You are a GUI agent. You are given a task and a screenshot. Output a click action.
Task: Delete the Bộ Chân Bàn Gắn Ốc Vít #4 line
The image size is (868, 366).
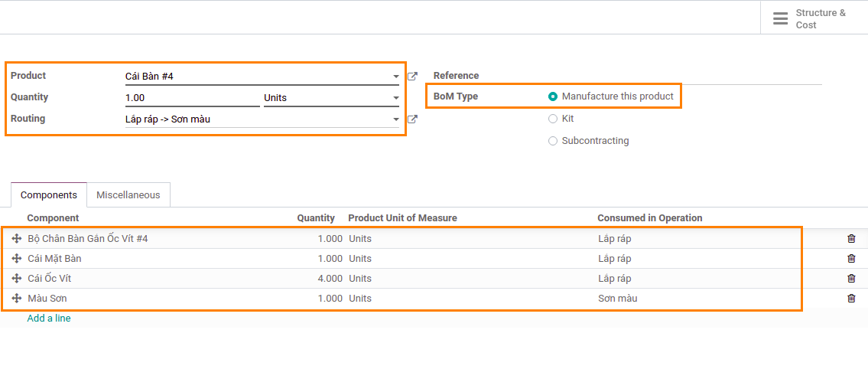coord(851,238)
